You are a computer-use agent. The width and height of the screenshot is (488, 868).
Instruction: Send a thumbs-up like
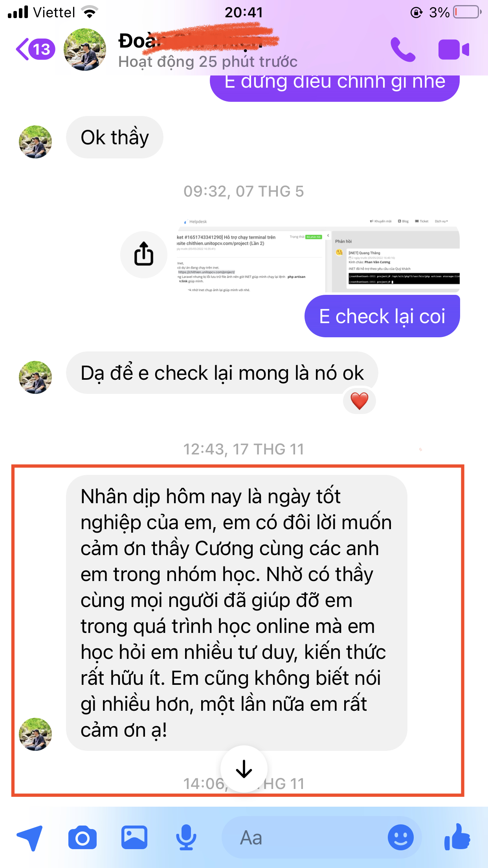click(457, 837)
